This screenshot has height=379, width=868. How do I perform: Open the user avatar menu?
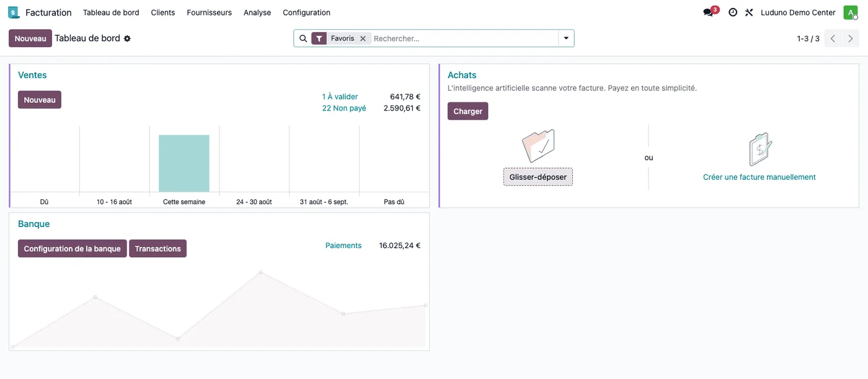(x=850, y=12)
